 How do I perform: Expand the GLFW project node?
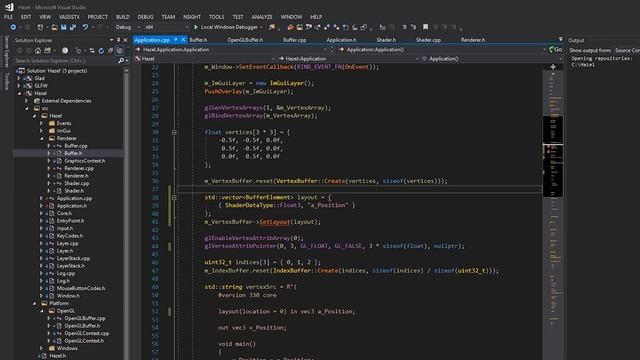18,86
